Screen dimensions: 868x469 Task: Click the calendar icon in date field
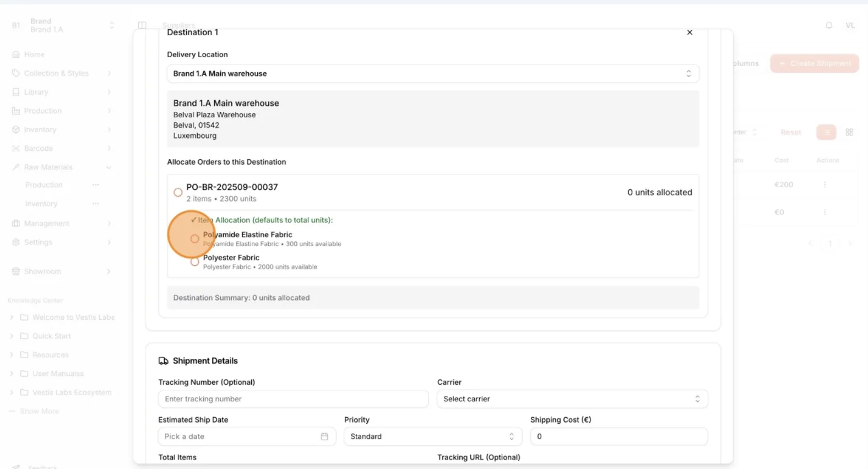(x=324, y=437)
